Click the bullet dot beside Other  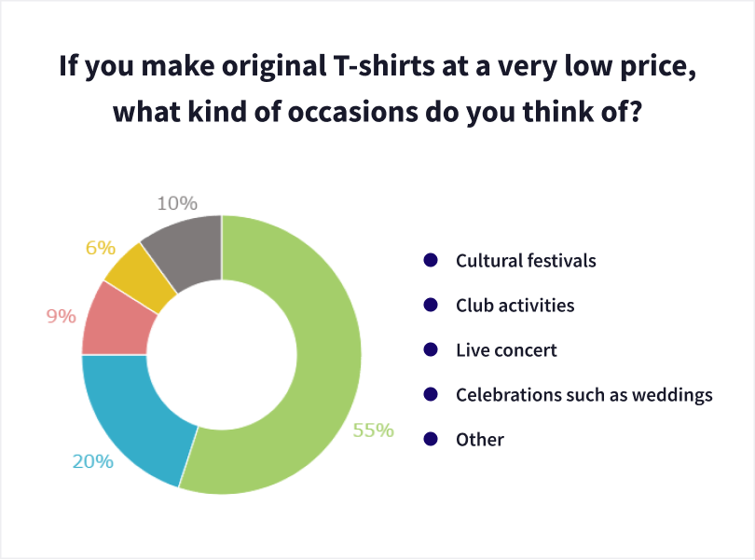(430, 440)
